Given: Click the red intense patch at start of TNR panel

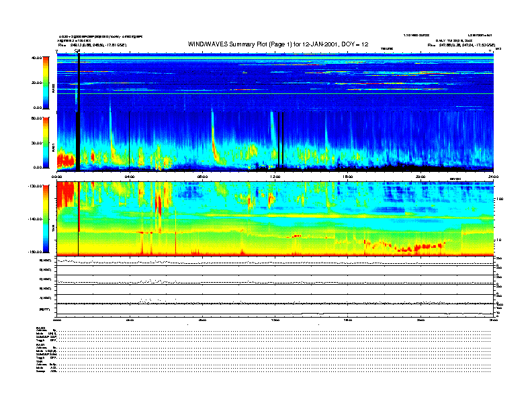Looking at the screenshot, I should pos(65,194).
